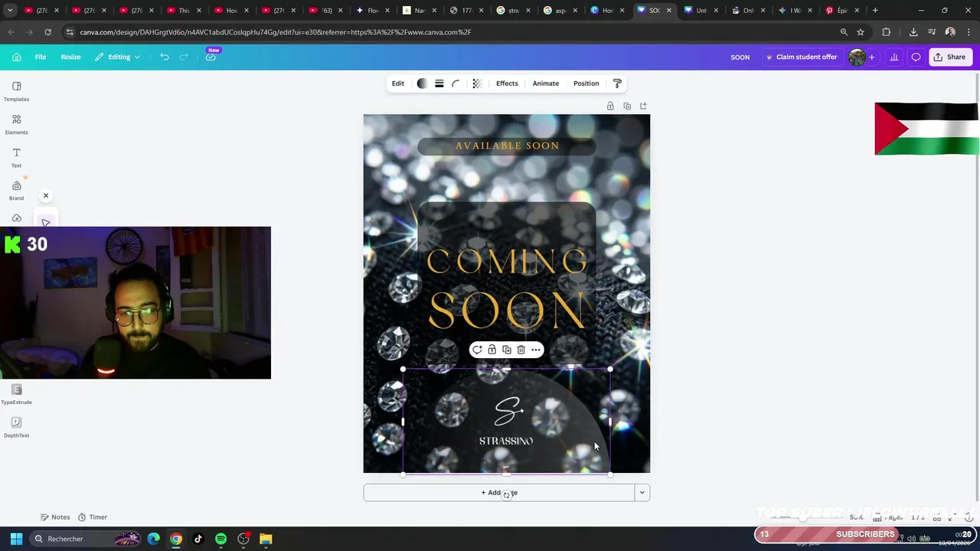Image resolution: width=980 pixels, height=551 pixels.
Task: Undo the last action
Action: pyautogui.click(x=164, y=57)
